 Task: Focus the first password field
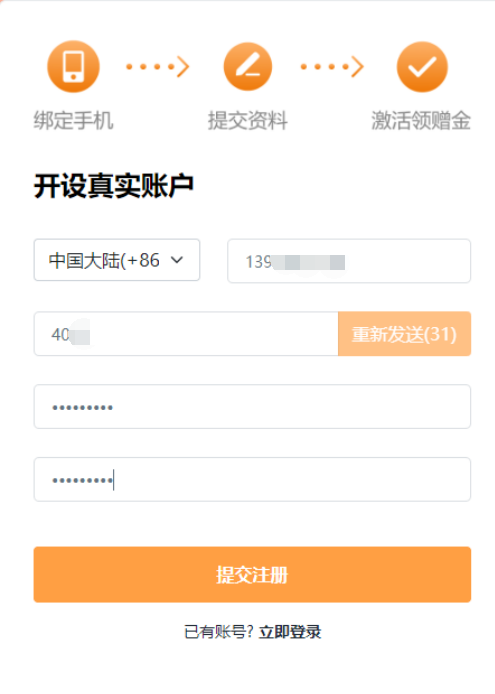point(252,406)
